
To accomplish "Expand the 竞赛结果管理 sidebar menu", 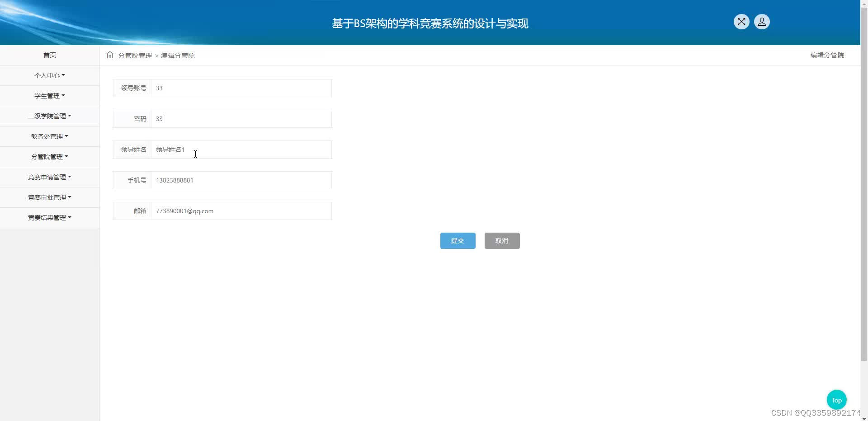I will (50, 218).
